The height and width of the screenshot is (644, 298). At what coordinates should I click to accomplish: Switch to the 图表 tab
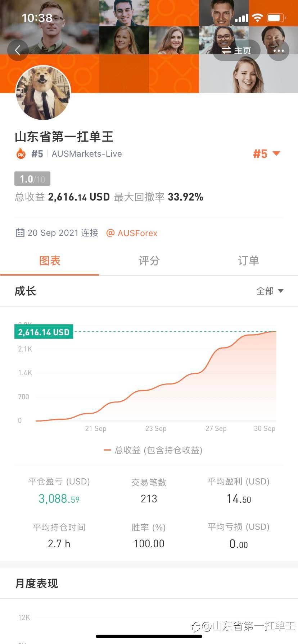click(50, 261)
